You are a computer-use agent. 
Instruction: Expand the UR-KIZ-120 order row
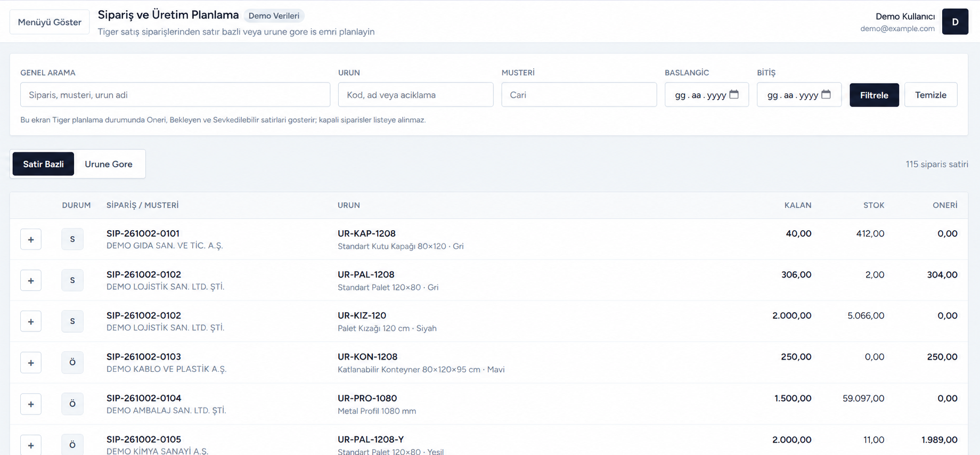pyautogui.click(x=31, y=321)
